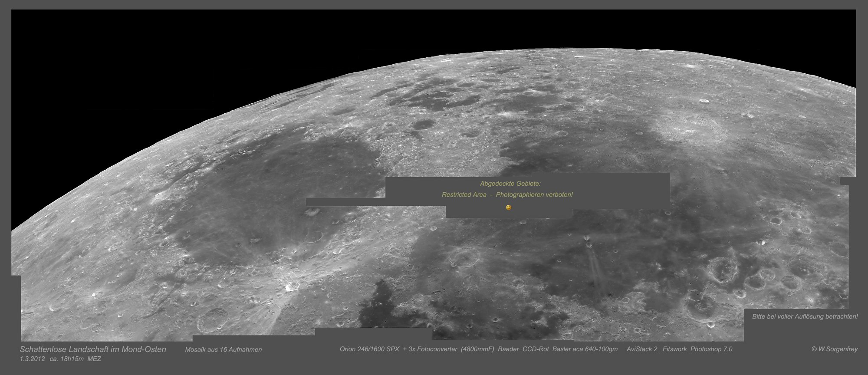Screen dimensions: 868x375
Task: Click the date '1.3.2012 ca. 18h15m MEZ'
Action: click(60, 359)
